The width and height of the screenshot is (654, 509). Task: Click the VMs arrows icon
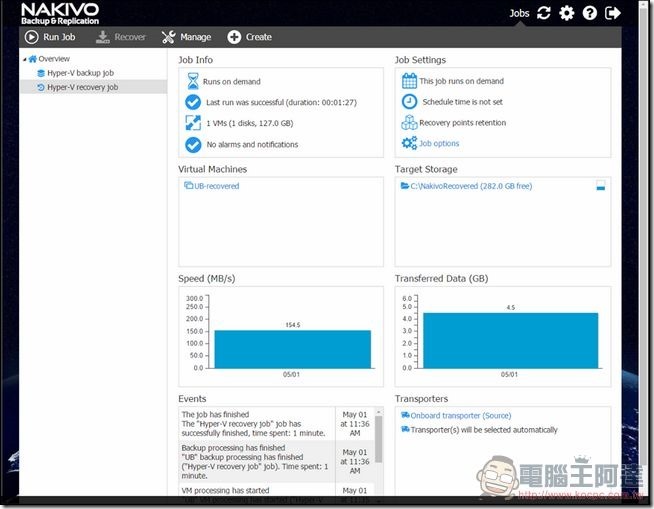tap(193, 123)
